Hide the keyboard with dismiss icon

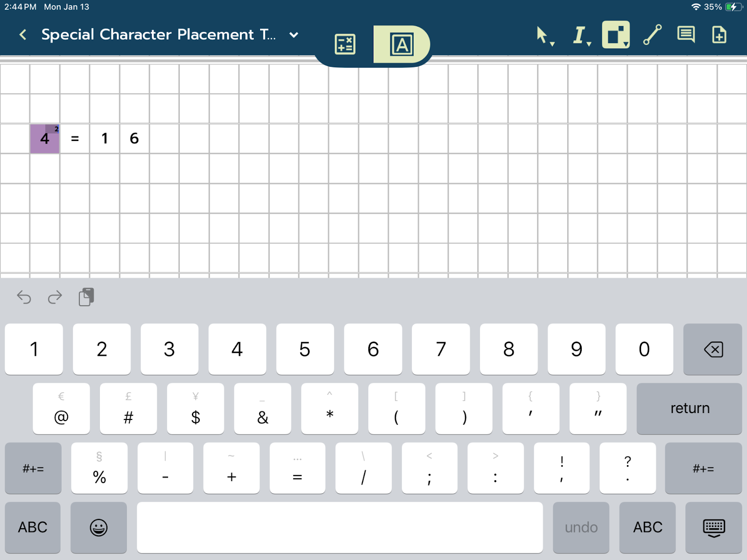click(x=713, y=527)
